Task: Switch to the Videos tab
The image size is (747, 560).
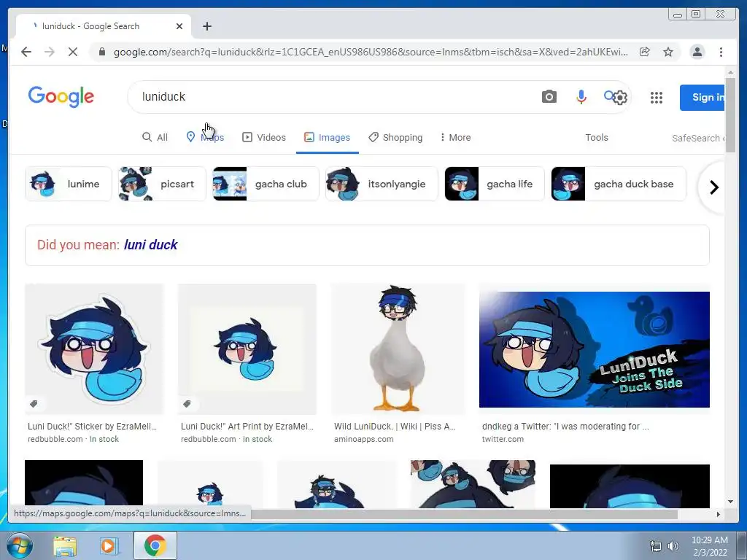Action: pyautogui.click(x=264, y=138)
